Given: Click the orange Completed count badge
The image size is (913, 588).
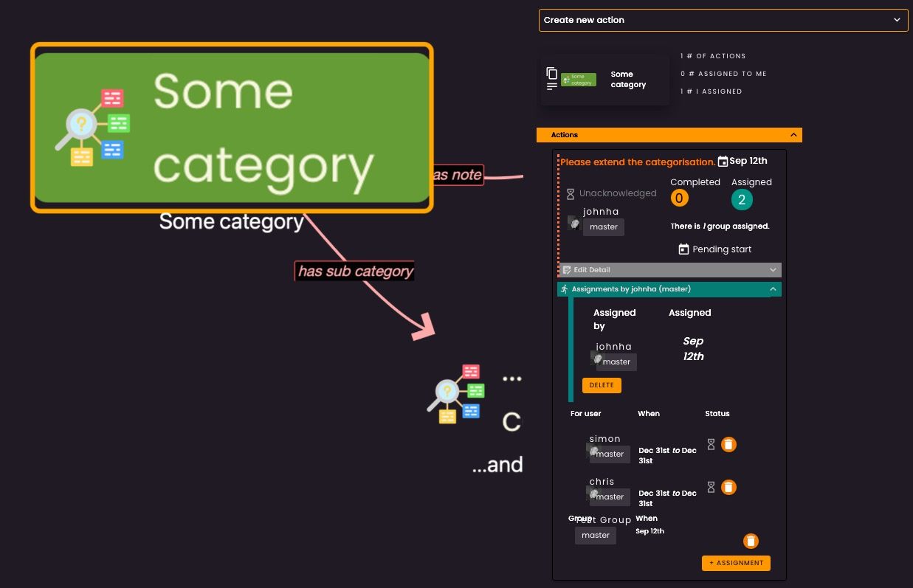Looking at the screenshot, I should coord(679,198).
